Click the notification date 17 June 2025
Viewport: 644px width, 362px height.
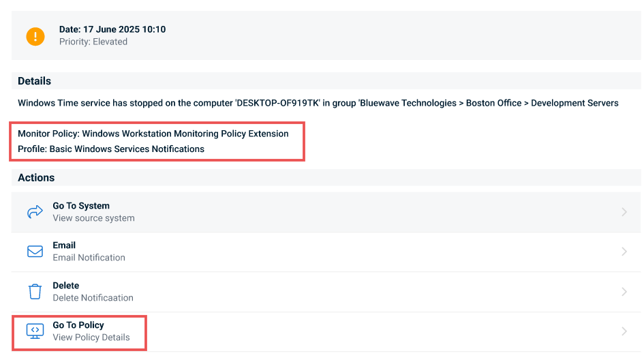[x=112, y=29]
